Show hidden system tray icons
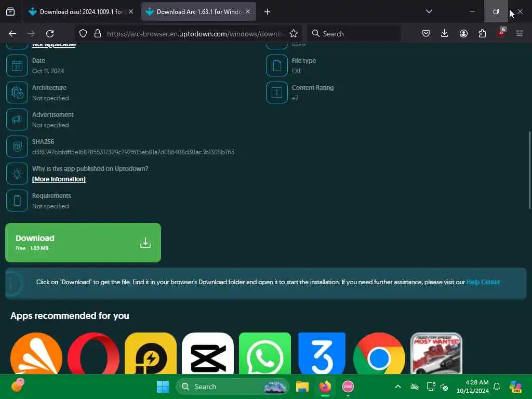The image size is (532, 399). [x=398, y=387]
